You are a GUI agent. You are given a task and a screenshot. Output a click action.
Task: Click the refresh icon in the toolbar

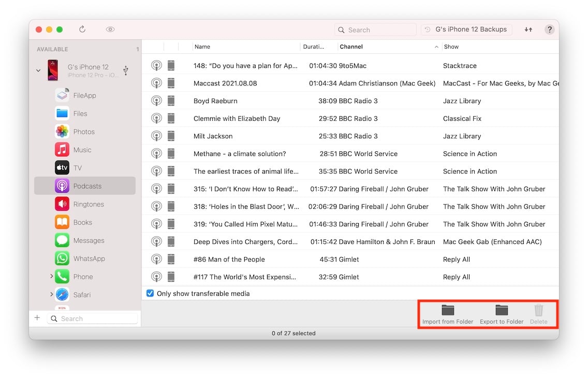tap(82, 29)
